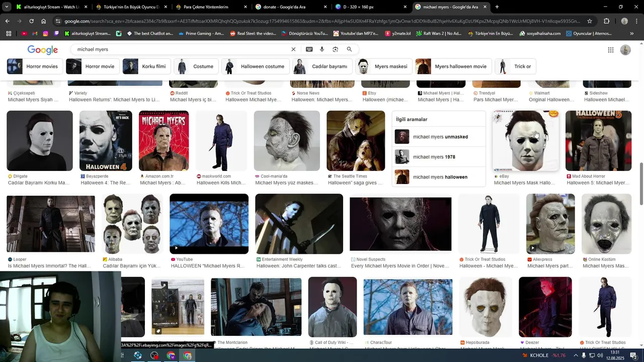Switch to Para Çekme Yöntemlerim tab
The width and height of the screenshot is (644, 362).
click(x=212, y=7)
